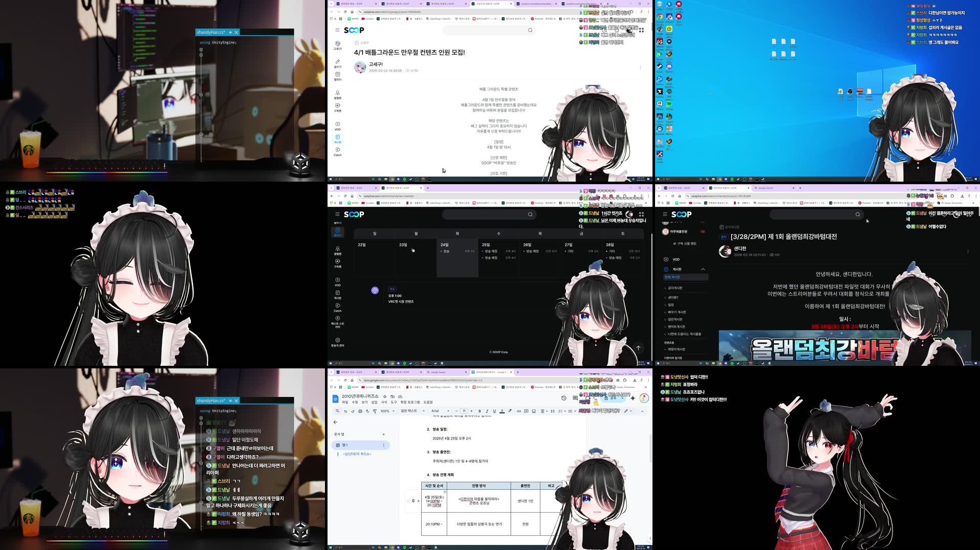The height and width of the screenshot is (550, 980).
Task: Click the SOOP search bar
Action: point(489,30)
